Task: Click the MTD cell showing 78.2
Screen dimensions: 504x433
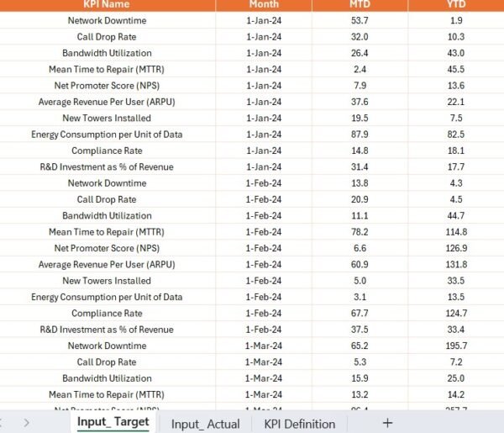Action: (x=360, y=232)
